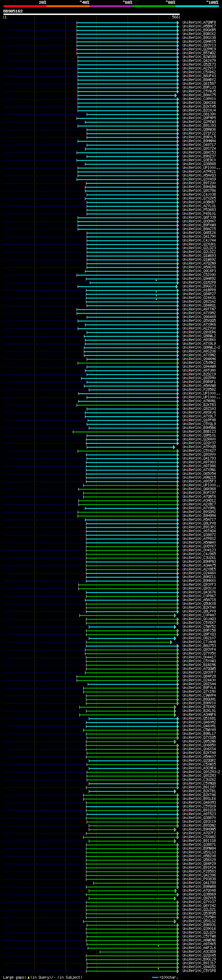Click the UniRef100_Q93YI3 entry
Viewport: 222px width, 980px height.
click(x=199, y=45)
